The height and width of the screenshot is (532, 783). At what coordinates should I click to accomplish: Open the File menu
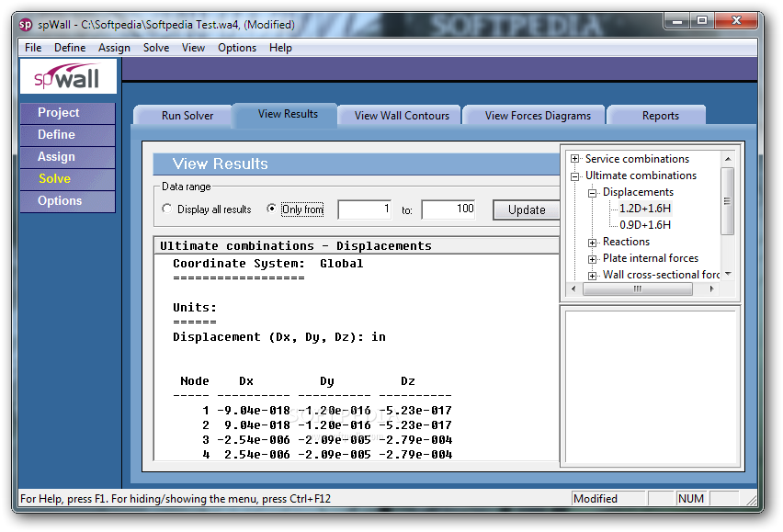point(33,48)
